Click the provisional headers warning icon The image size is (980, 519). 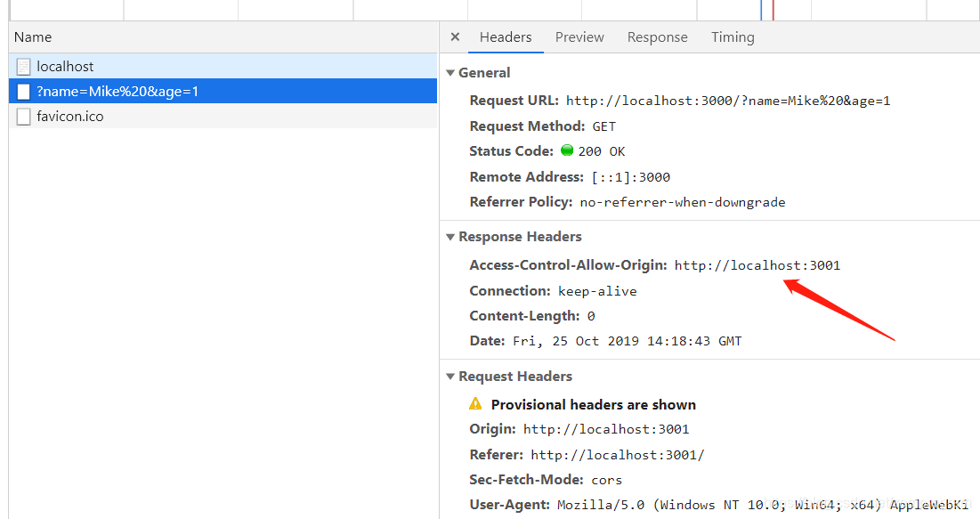click(475, 404)
